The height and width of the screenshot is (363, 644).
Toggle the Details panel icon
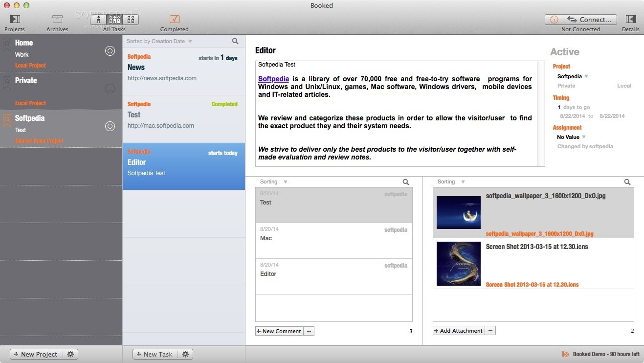pos(631,19)
